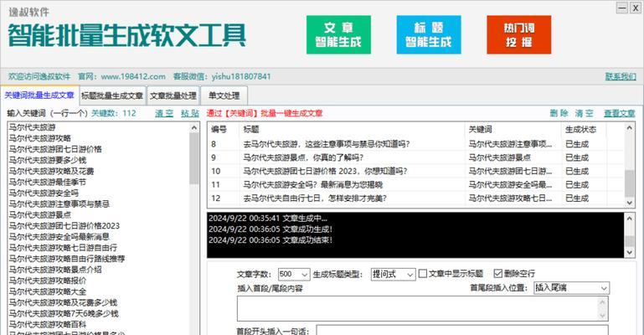
Task: Select keyword 马尔代夫旅游要多少钱
Action: (48, 160)
